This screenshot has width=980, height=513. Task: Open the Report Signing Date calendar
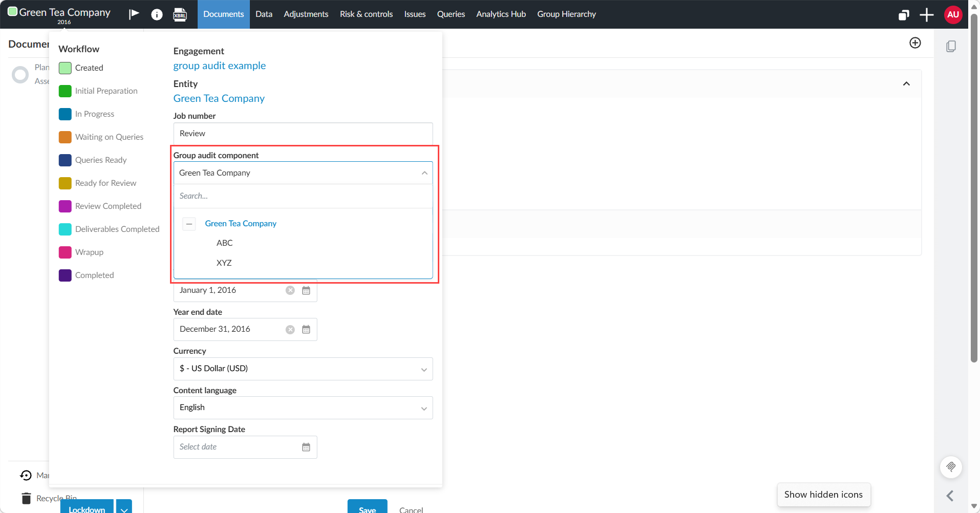coord(306,447)
